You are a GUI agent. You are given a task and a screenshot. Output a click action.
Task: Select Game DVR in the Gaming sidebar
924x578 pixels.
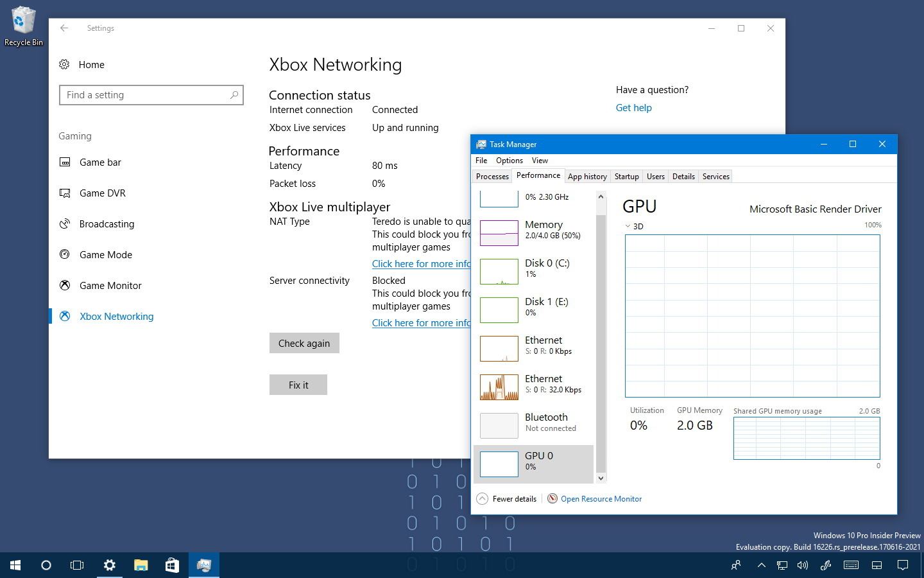101,193
